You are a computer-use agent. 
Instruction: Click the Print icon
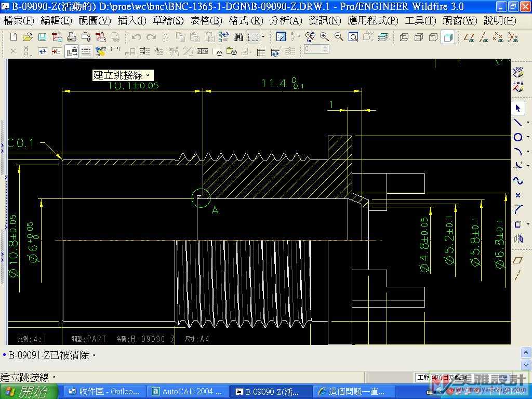click(x=72, y=37)
